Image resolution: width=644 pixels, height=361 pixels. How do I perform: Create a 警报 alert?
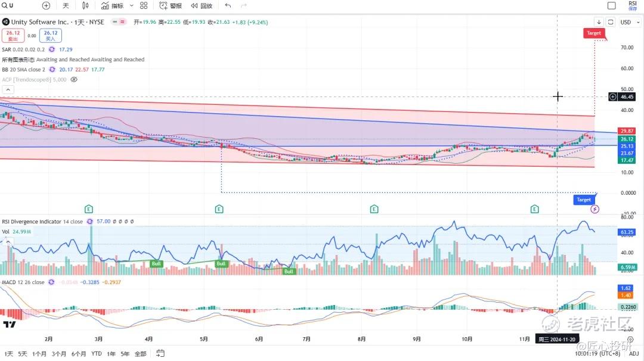click(171, 5)
